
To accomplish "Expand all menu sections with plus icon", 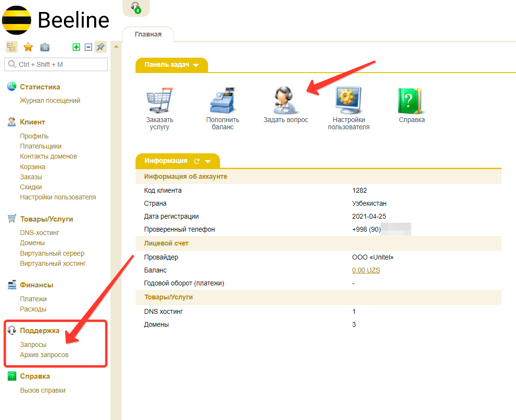I will (x=76, y=47).
